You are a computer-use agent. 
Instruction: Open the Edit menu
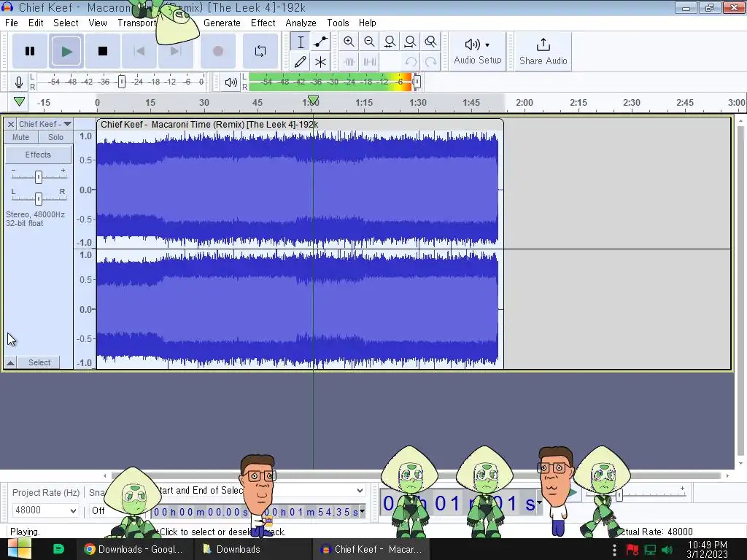pos(36,23)
